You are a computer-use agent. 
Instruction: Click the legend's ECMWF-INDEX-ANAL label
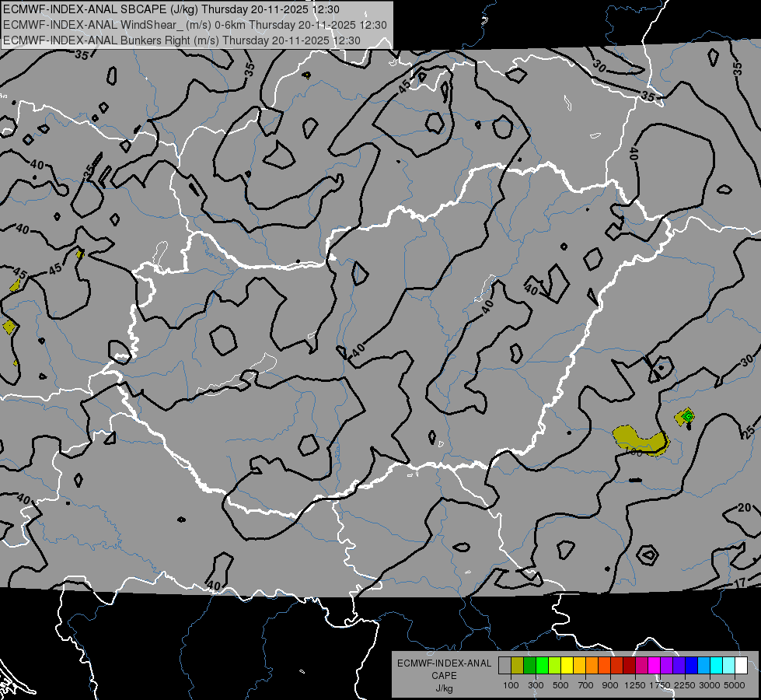click(x=445, y=663)
